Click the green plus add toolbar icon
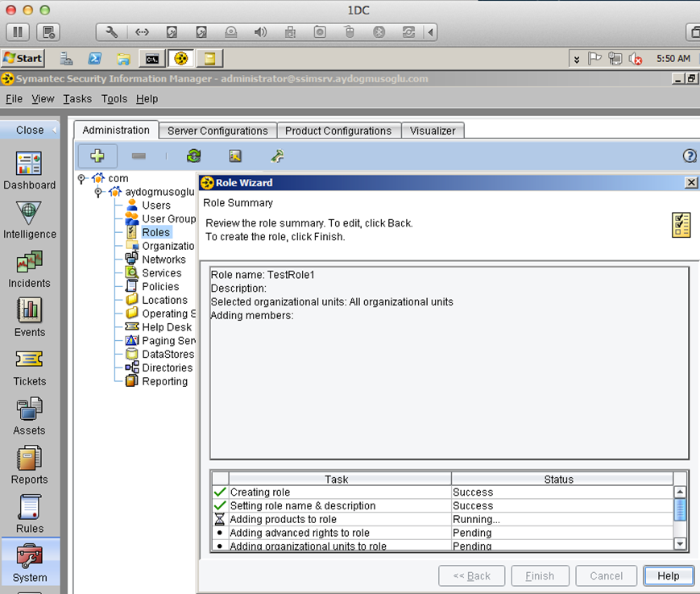Viewport: 700px width, 594px height. pyautogui.click(x=97, y=156)
